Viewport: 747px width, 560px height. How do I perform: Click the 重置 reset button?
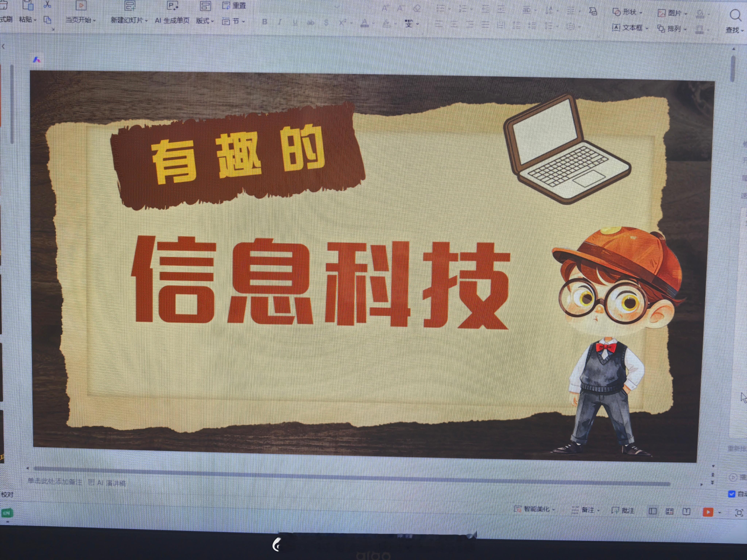(234, 5)
